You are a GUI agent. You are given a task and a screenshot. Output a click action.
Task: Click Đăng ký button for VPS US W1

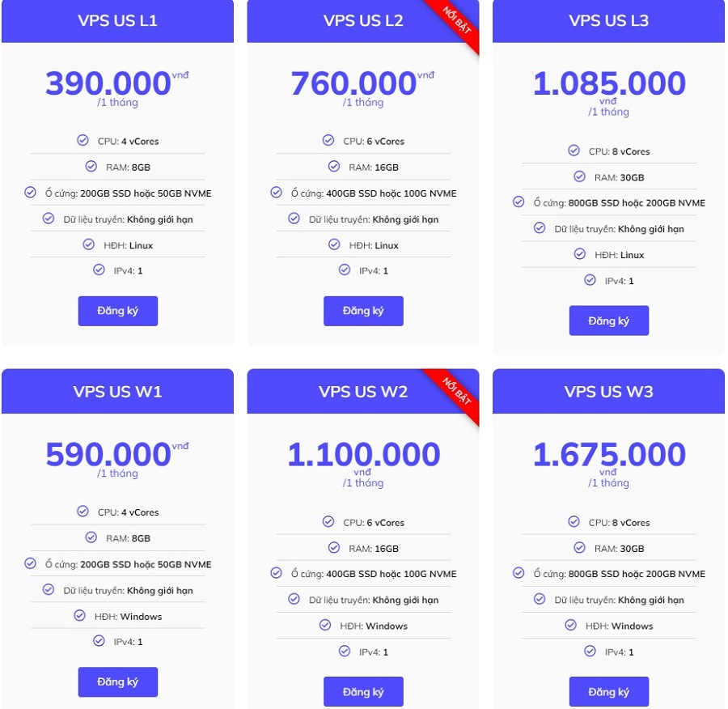(x=118, y=681)
